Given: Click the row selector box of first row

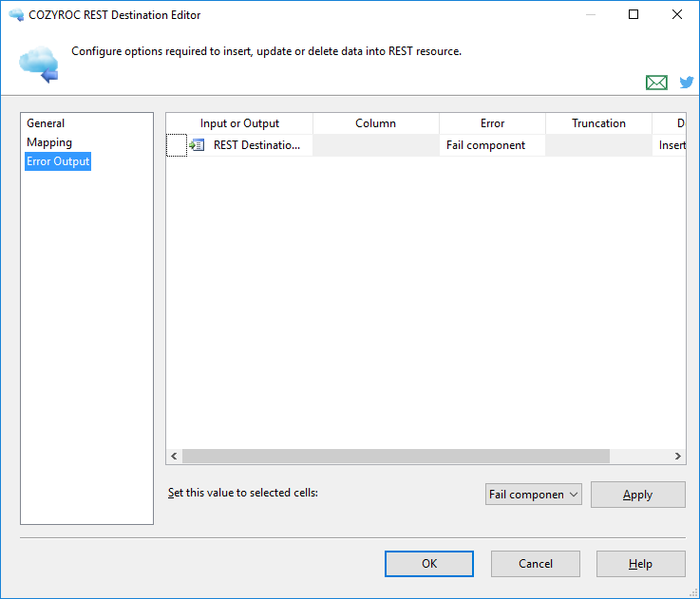Looking at the screenshot, I should click(177, 145).
